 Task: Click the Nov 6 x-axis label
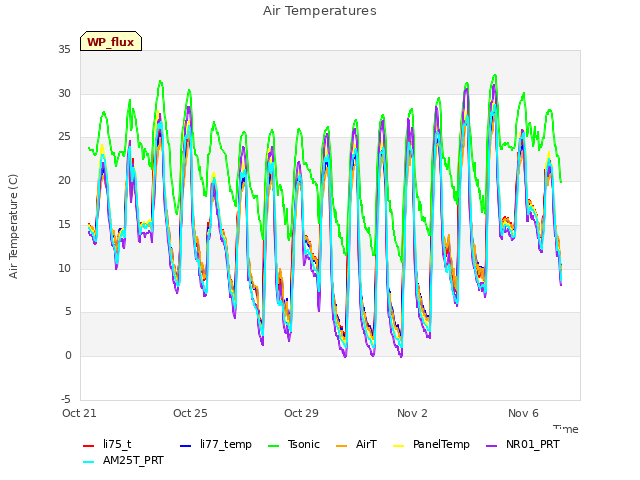click(523, 413)
